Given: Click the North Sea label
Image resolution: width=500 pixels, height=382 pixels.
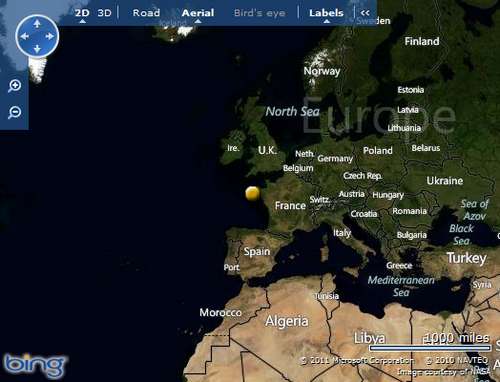Looking at the screenshot, I should click(x=293, y=111).
